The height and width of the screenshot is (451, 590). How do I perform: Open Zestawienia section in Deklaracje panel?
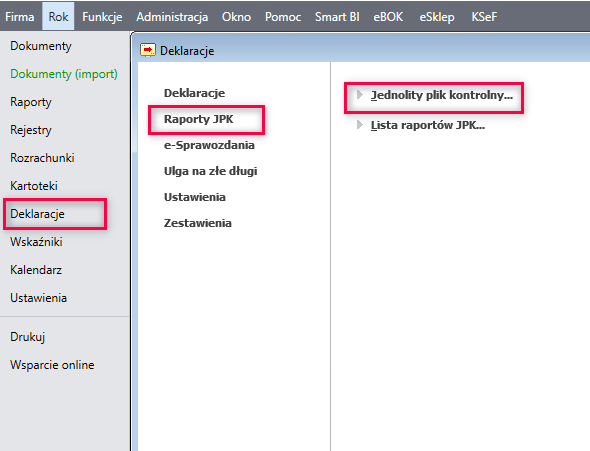198,223
